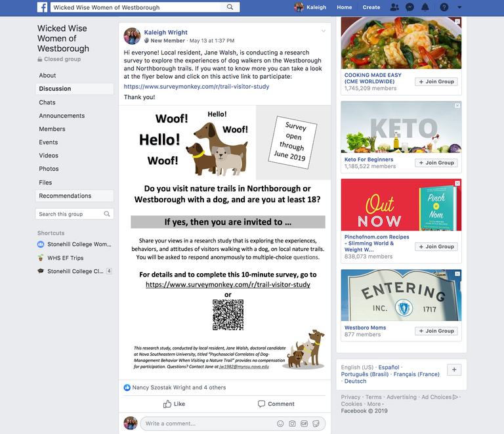504x434 pixels.
Task: Open the Members section
Action: 52,129
